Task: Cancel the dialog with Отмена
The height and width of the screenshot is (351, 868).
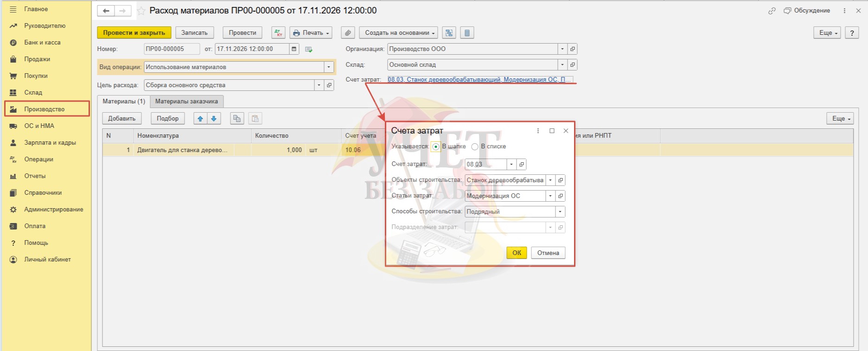Action: point(548,253)
